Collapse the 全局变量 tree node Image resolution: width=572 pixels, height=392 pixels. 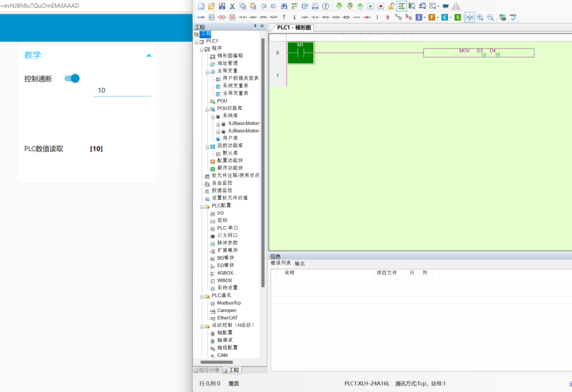(x=207, y=72)
